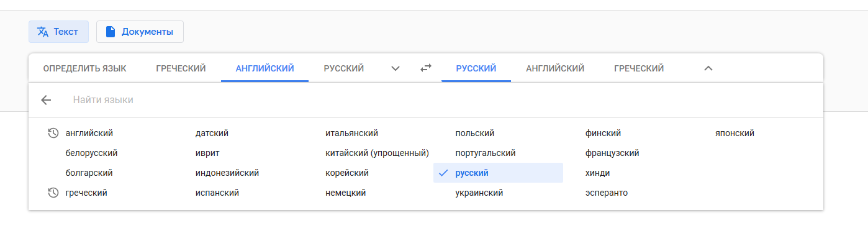
Task: Open the Документы translation mode
Action: pyautogui.click(x=140, y=32)
